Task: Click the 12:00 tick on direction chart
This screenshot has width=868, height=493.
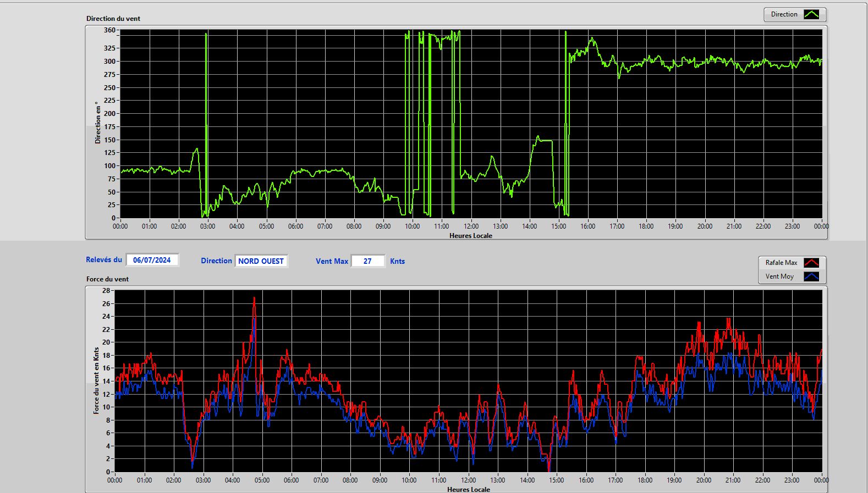Action: tap(471, 226)
